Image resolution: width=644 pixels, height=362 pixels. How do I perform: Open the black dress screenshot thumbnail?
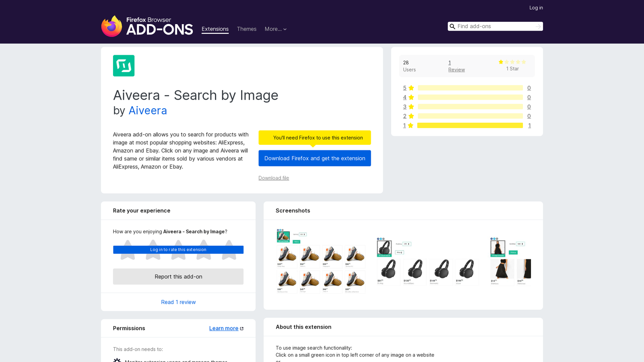[510, 261]
